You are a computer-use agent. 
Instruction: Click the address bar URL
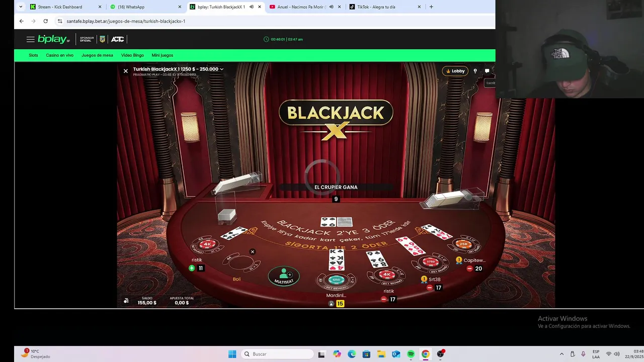point(126,21)
